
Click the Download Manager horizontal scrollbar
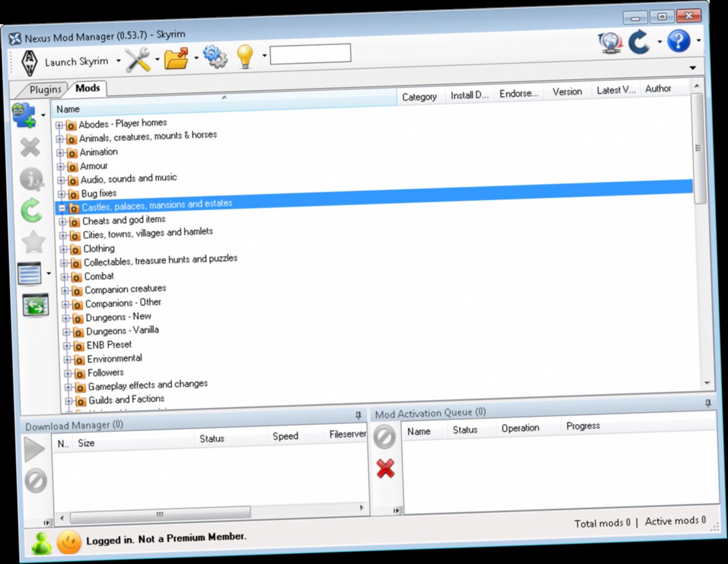pos(160,514)
